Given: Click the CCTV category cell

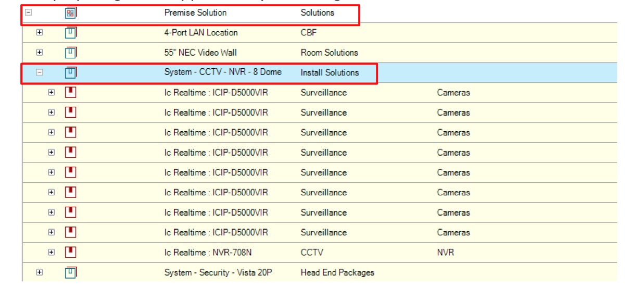Looking at the screenshot, I should coord(312,252).
